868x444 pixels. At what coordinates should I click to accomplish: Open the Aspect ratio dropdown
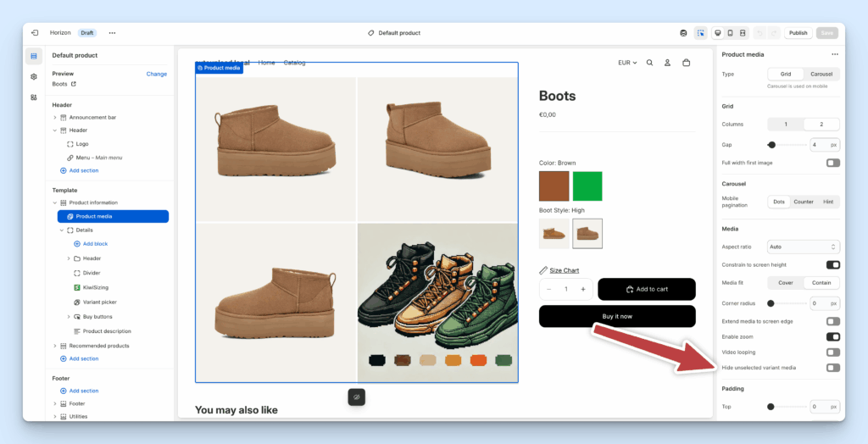point(803,247)
